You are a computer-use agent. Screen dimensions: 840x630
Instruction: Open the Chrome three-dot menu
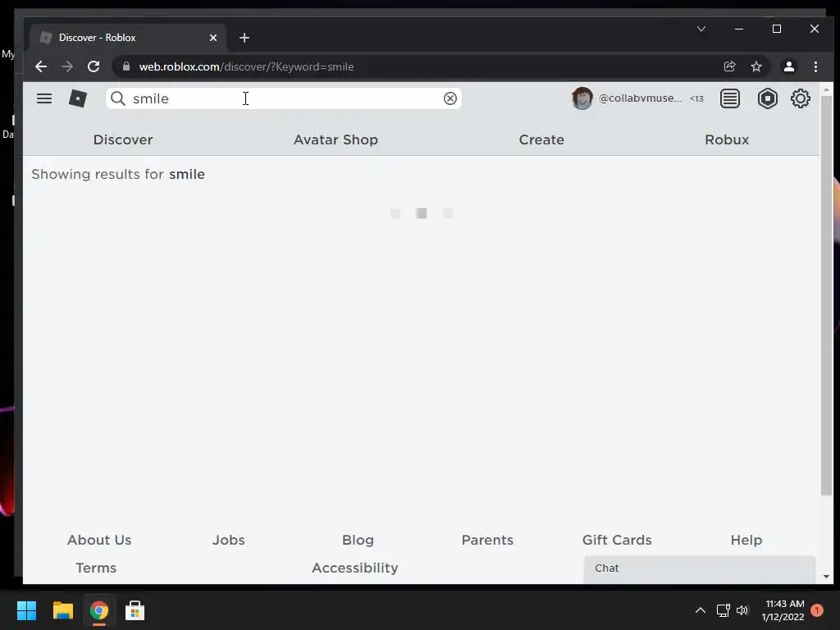coord(815,66)
